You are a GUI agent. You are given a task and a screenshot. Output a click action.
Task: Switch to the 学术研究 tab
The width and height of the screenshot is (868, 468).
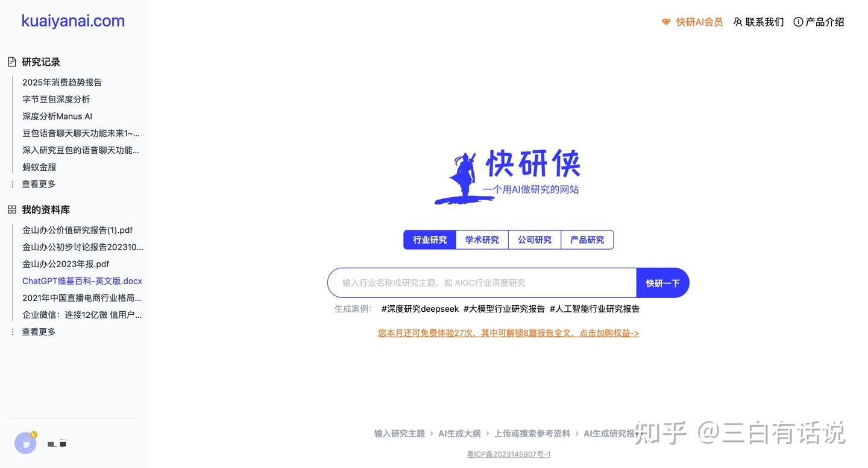[x=482, y=239]
